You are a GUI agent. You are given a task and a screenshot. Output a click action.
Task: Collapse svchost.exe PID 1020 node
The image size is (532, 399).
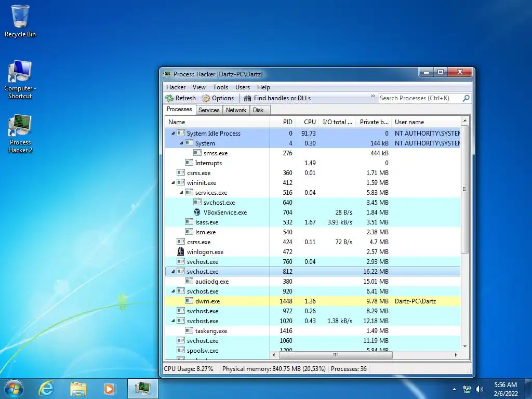pos(173,321)
